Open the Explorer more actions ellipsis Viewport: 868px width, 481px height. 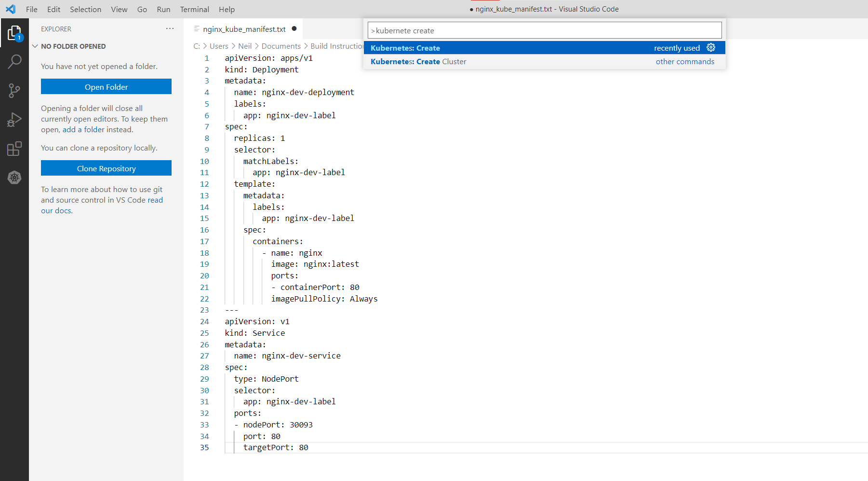(x=170, y=29)
